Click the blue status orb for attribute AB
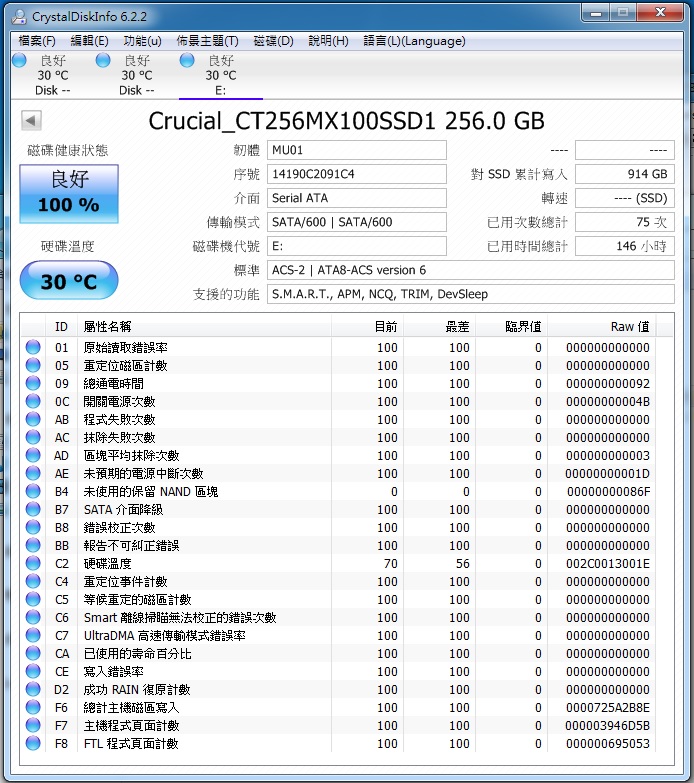 pos(33,419)
